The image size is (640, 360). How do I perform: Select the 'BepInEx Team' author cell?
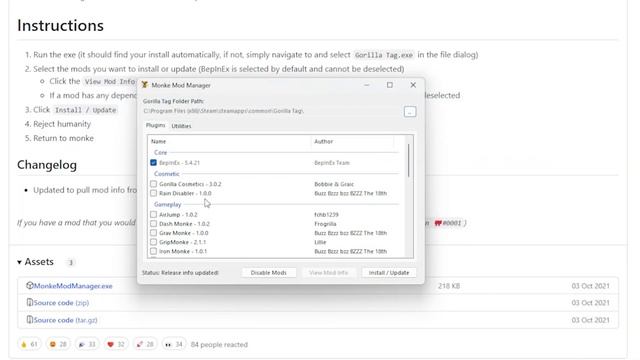332,162
